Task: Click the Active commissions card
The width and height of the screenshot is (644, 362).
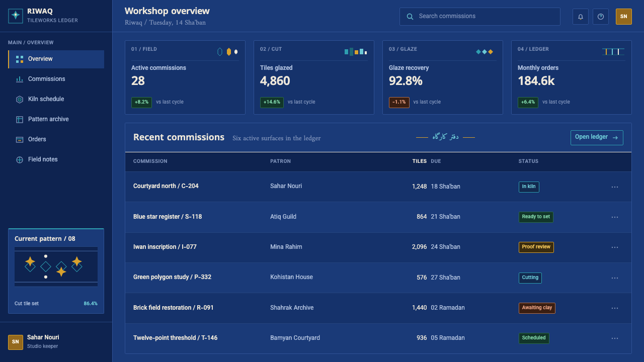Action: [x=185, y=77]
